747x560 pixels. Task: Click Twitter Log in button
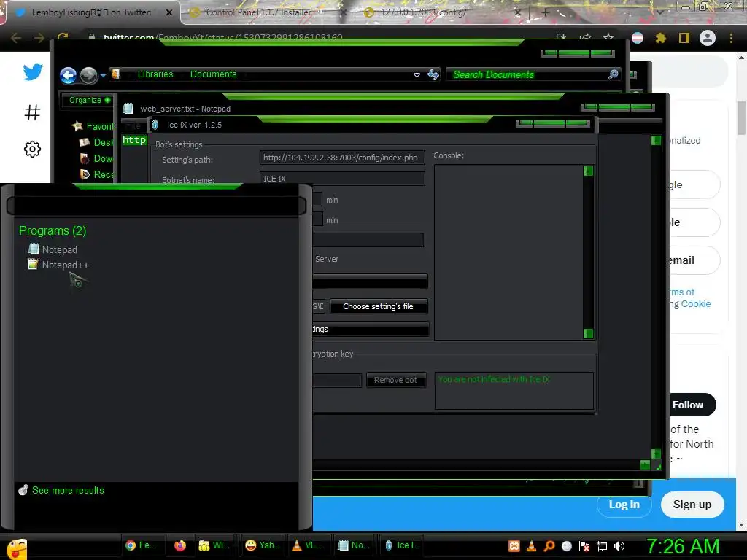click(624, 505)
